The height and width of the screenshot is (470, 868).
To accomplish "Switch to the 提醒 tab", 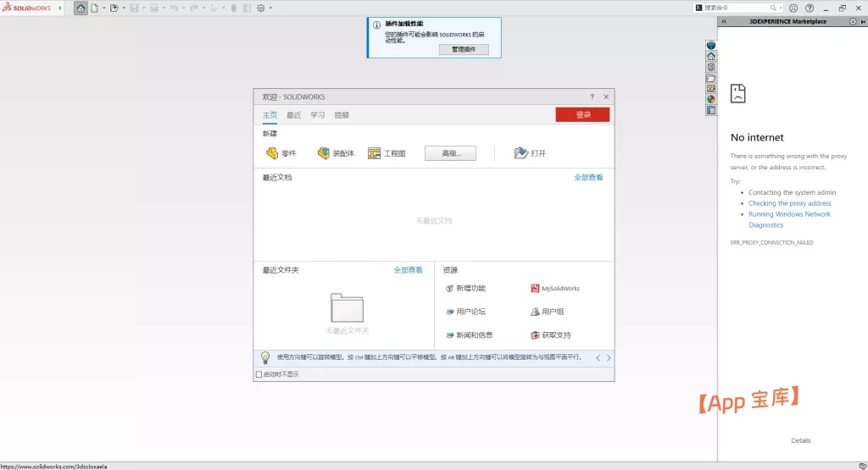I will click(342, 115).
